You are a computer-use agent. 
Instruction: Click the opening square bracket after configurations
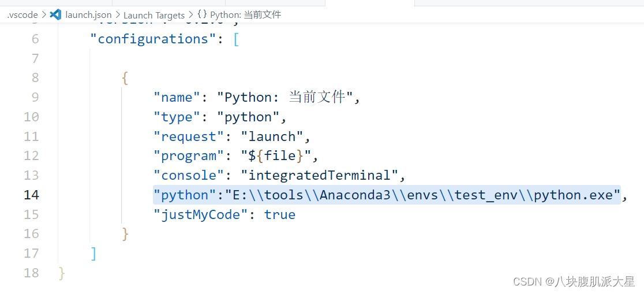(236, 39)
